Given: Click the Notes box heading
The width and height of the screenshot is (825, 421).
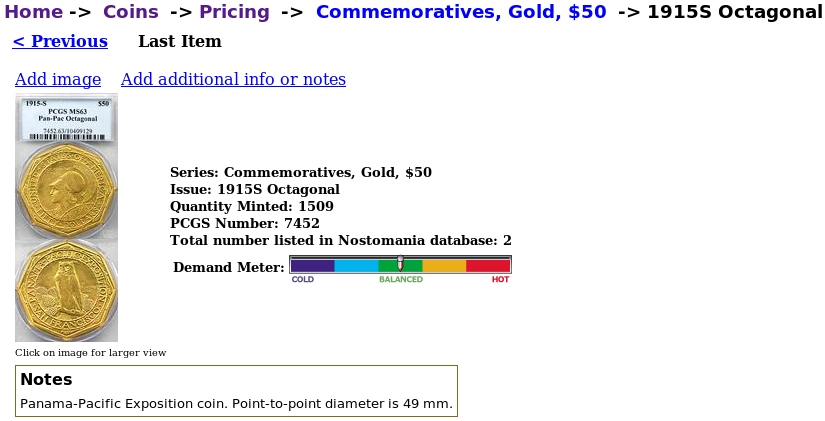Looking at the screenshot, I should (46, 379).
